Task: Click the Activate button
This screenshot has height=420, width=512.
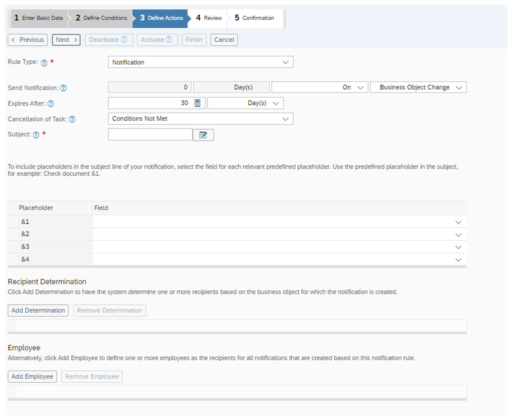Action: click(157, 40)
